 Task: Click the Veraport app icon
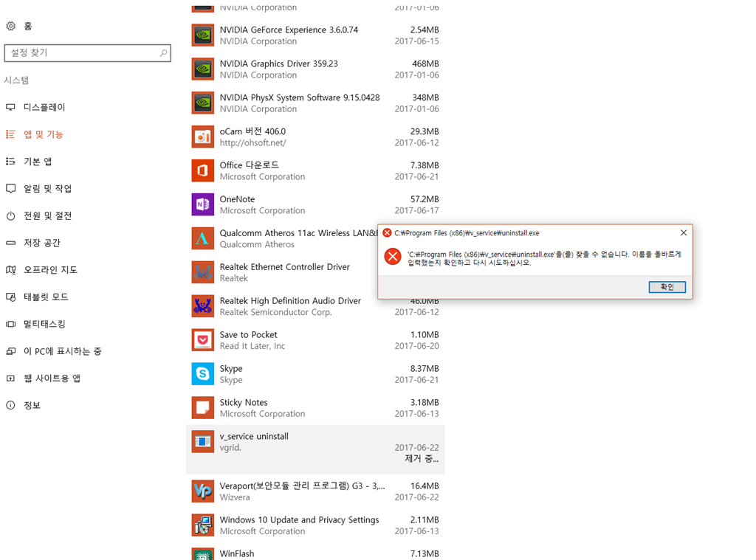(x=202, y=491)
